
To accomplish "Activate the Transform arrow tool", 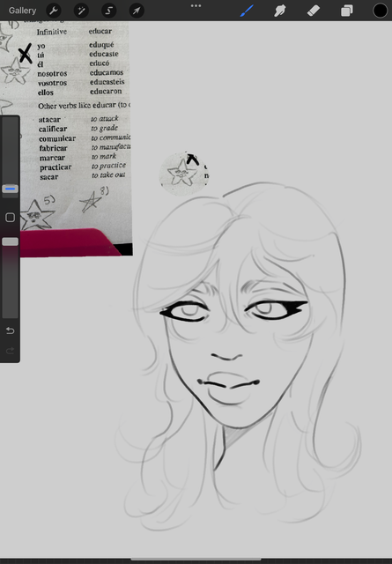I will click(x=137, y=11).
